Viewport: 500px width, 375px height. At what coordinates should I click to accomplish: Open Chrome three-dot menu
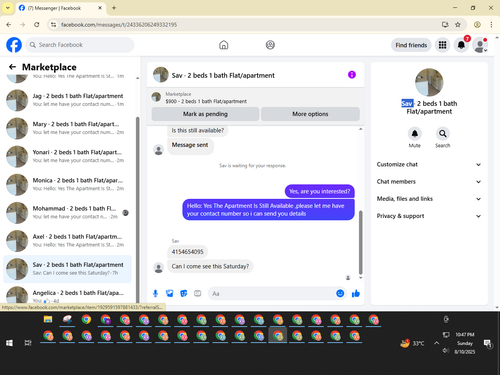pyautogui.click(x=491, y=24)
